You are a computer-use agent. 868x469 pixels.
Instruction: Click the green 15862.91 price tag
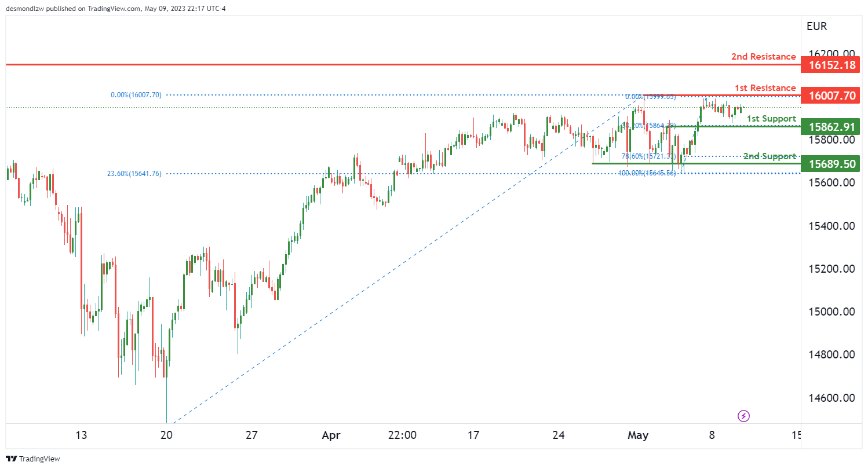click(829, 126)
